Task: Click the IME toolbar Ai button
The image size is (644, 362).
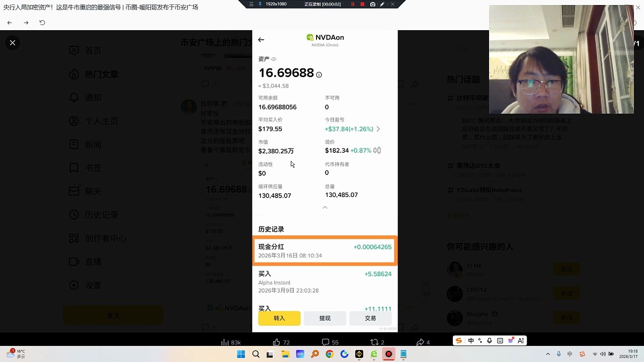Action: coord(521,341)
